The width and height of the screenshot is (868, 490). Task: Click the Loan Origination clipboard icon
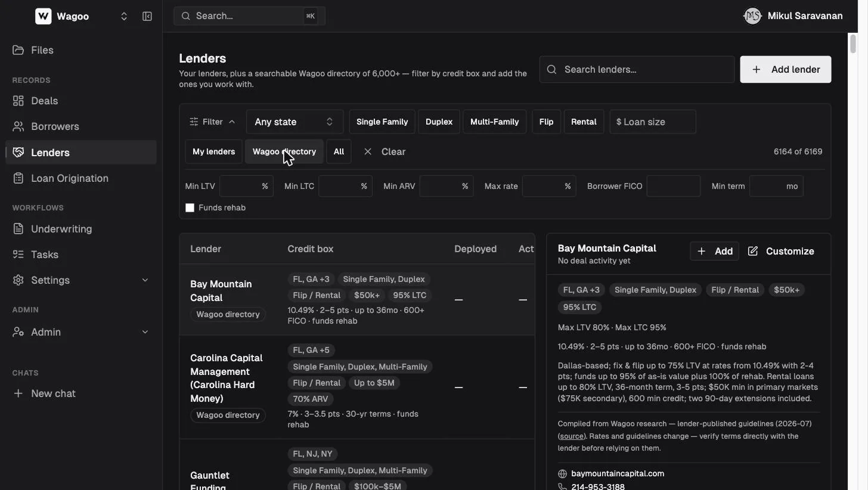[x=18, y=178]
